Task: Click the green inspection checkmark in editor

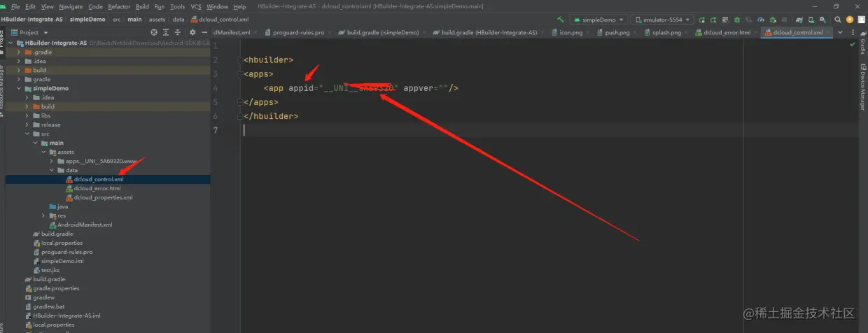Action: coord(852,44)
